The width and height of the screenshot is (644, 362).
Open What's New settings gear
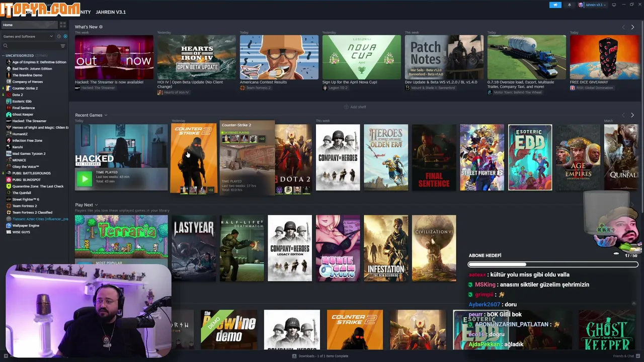point(101,27)
